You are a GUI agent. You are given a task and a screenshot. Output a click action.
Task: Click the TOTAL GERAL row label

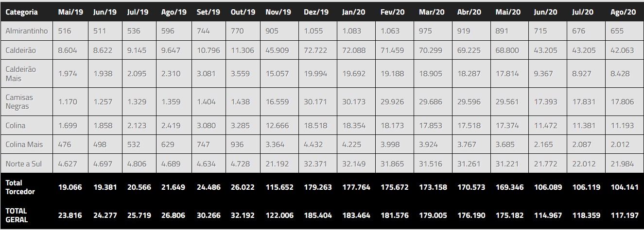[17, 215]
